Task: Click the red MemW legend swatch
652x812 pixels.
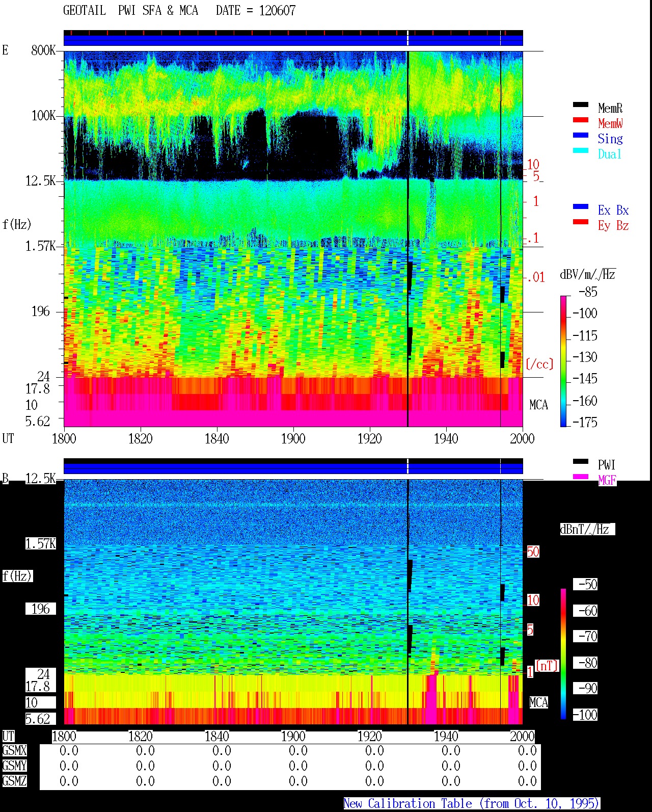Action: coord(581,120)
